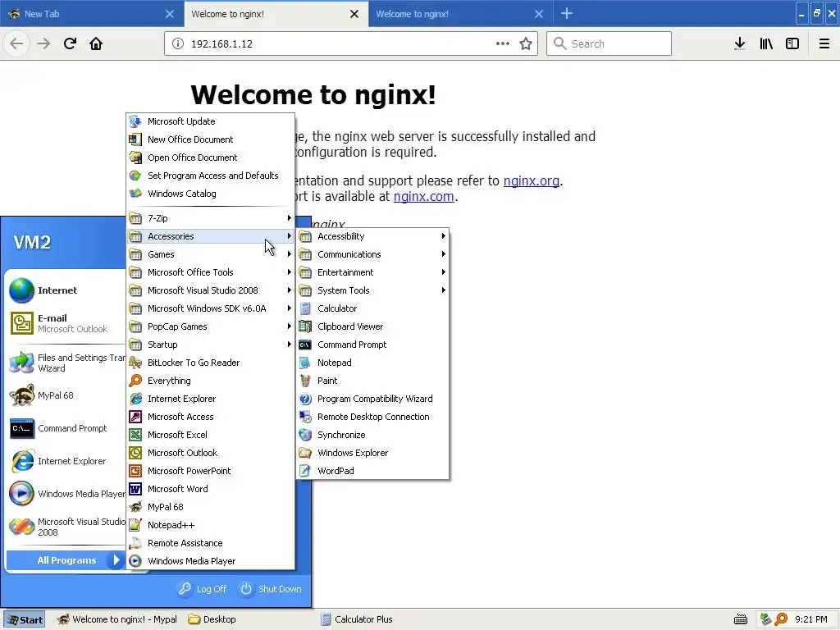Choose New Office Document
The width and height of the screenshot is (840, 630).
pyautogui.click(x=211, y=139)
